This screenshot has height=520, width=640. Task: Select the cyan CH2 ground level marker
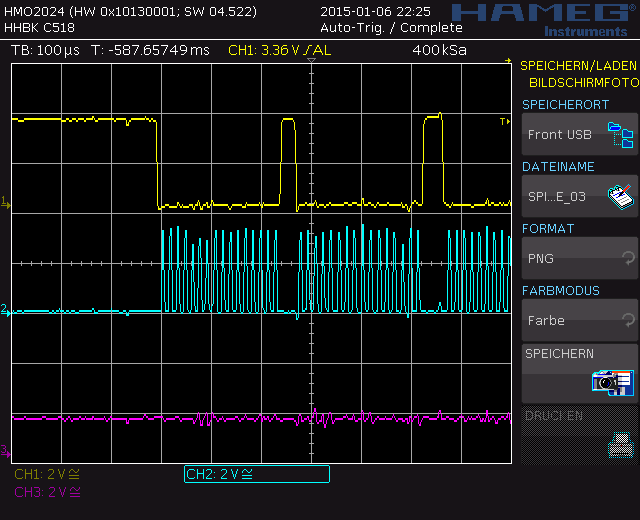(6, 311)
